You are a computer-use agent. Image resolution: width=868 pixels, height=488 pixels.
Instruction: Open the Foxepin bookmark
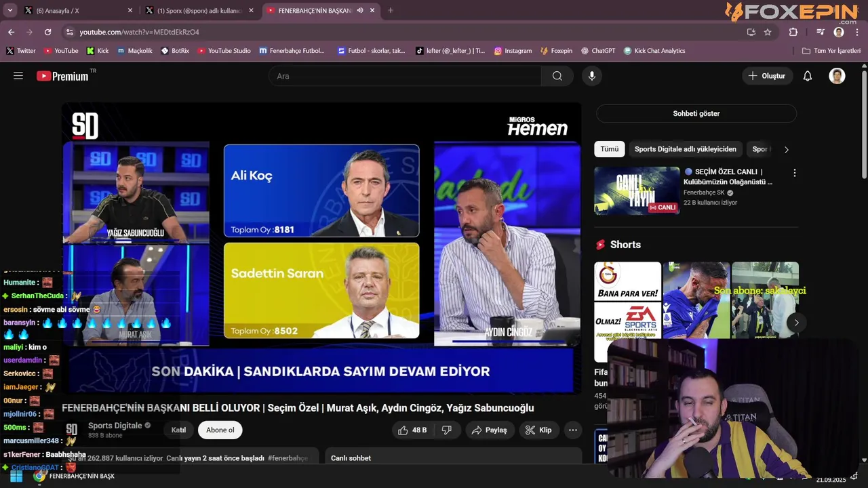tap(556, 51)
